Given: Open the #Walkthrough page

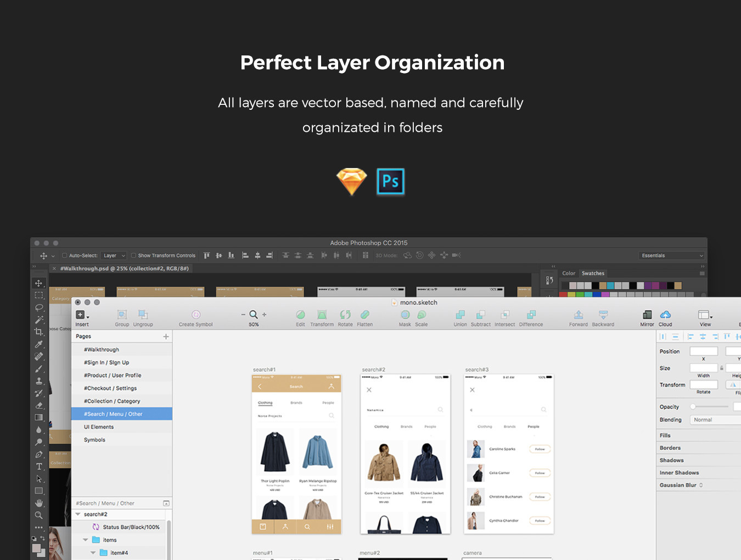Looking at the screenshot, I should coord(102,350).
